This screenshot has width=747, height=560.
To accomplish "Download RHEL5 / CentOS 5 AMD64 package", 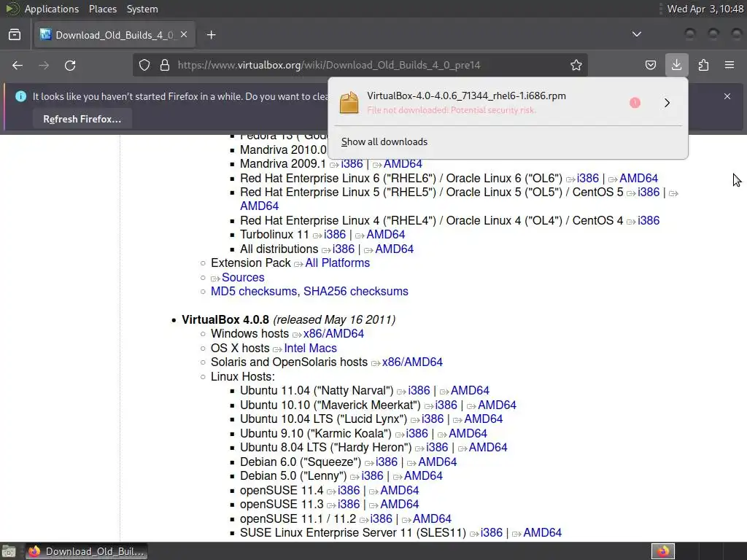I will click(x=259, y=206).
